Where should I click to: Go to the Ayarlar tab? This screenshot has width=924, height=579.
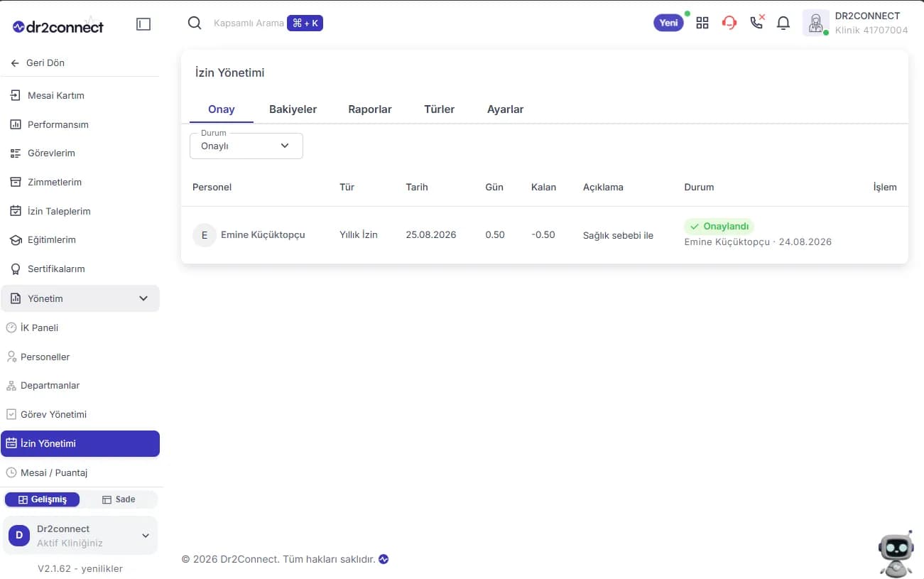(506, 109)
